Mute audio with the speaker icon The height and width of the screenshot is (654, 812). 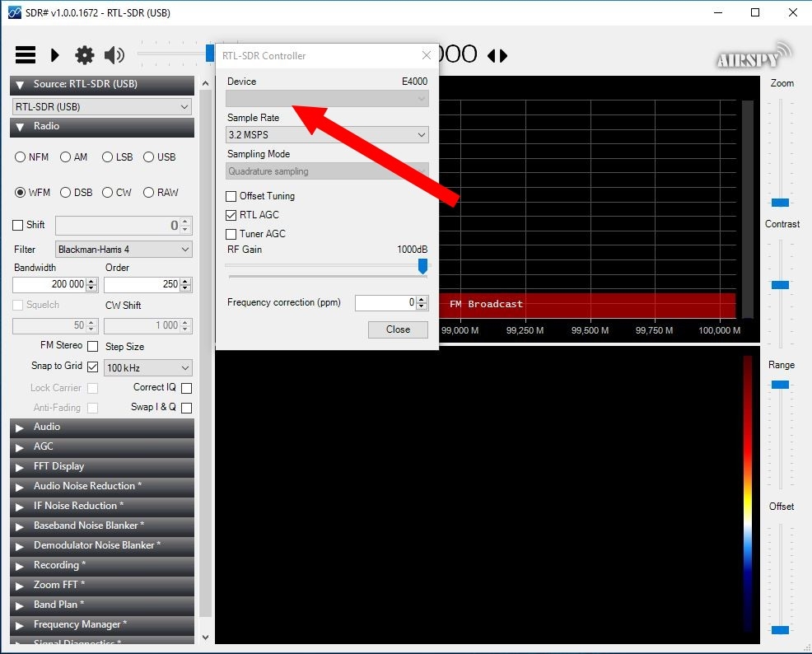pyautogui.click(x=114, y=55)
